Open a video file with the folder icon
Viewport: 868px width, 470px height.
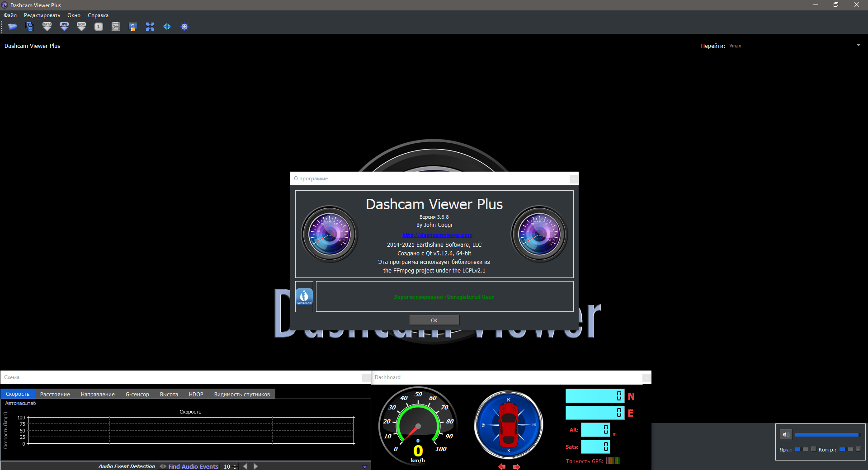pyautogui.click(x=13, y=27)
